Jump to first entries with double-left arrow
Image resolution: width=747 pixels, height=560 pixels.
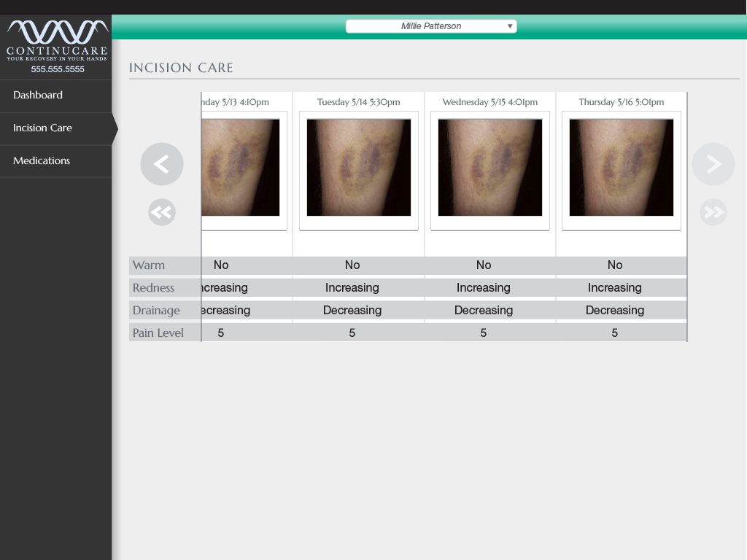click(162, 212)
